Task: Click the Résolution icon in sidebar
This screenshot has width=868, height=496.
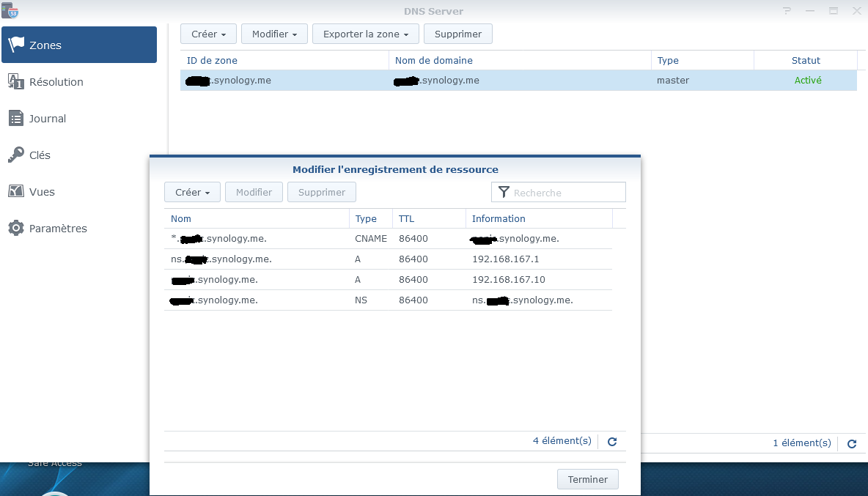Action: coord(16,81)
